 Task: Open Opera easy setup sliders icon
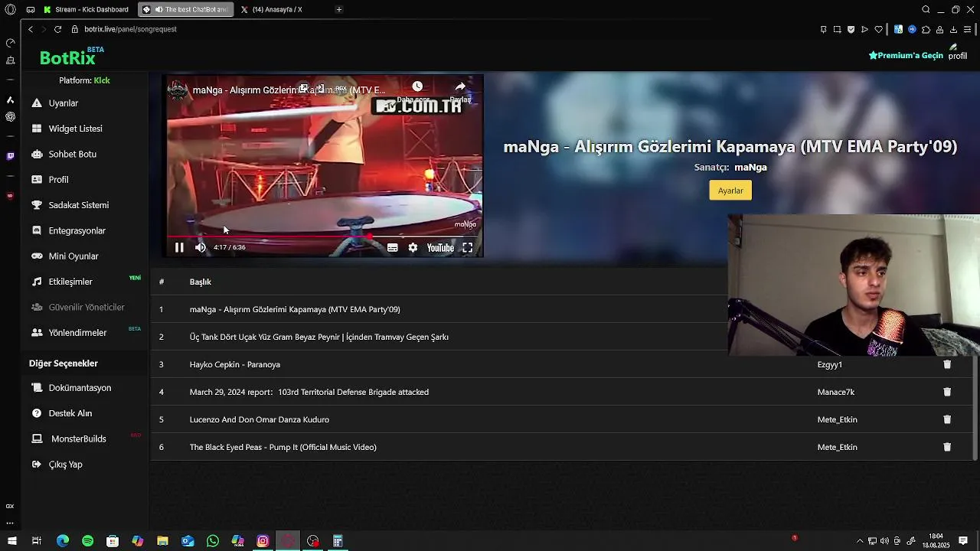[x=968, y=29]
